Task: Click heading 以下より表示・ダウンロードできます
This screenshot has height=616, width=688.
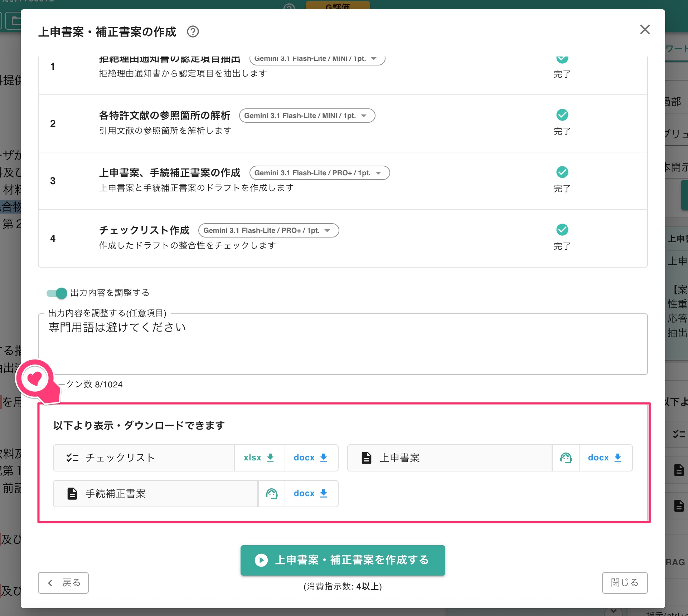Action: point(139,426)
